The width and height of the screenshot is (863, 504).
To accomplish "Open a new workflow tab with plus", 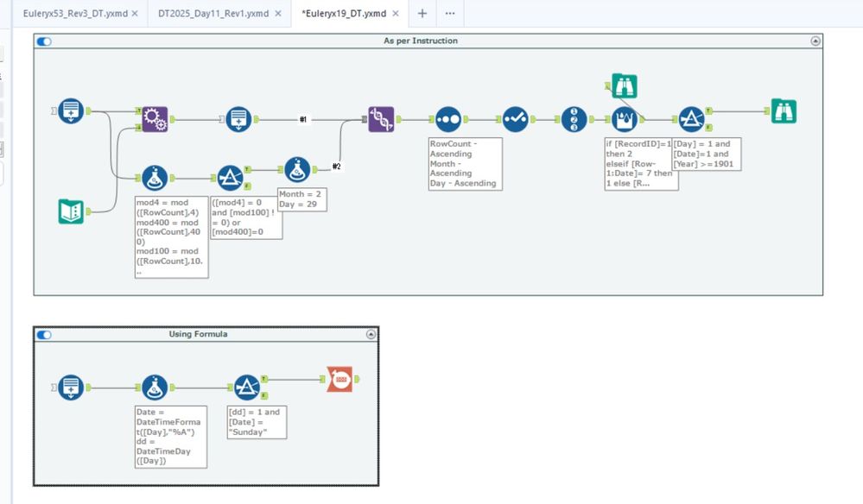I will point(422,13).
